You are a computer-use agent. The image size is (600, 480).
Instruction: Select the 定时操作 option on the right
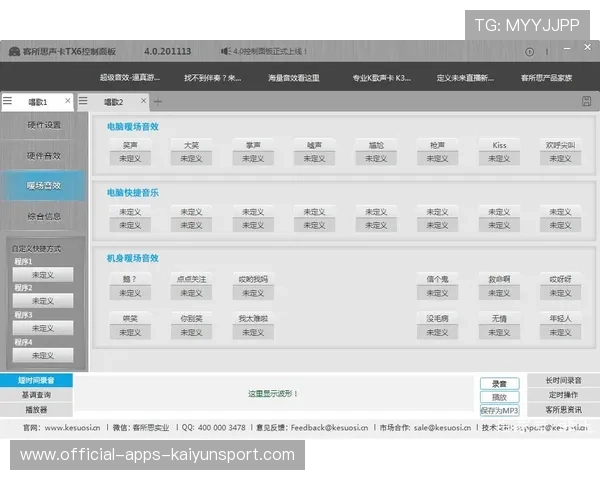(561, 395)
